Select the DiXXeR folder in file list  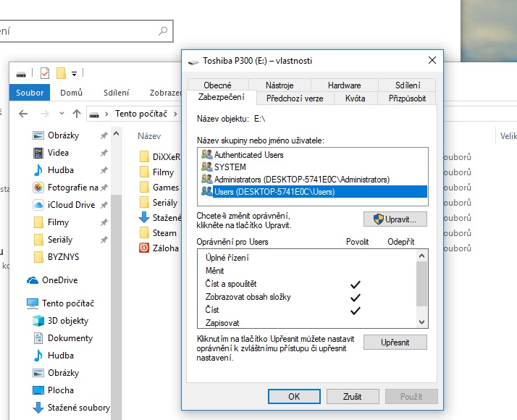coord(160,157)
